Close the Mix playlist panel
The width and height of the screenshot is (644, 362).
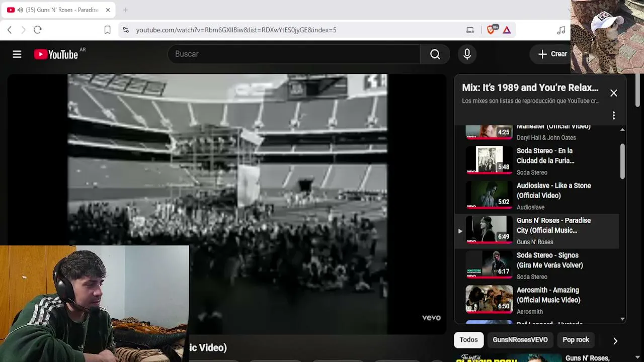pyautogui.click(x=614, y=93)
